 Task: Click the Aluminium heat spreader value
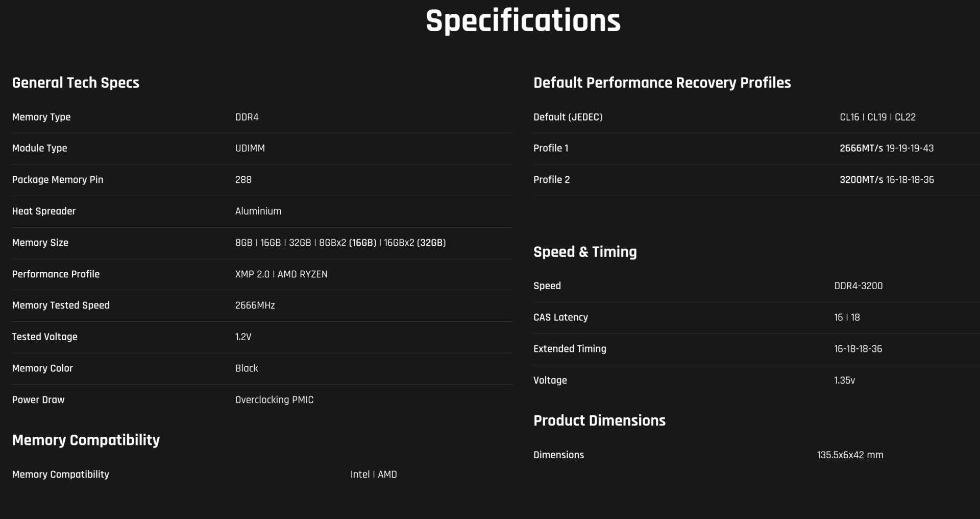(258, 211)
